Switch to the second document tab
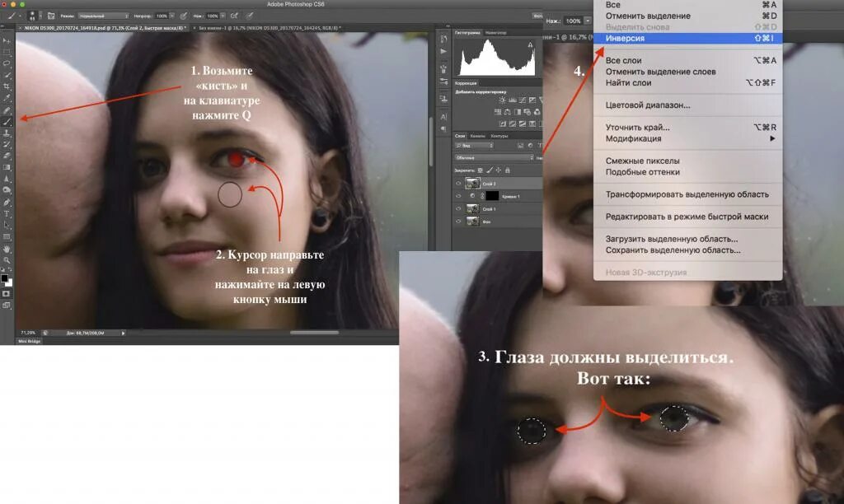The width and height of the screenshot is (844, 504). [x=270, y=28]
